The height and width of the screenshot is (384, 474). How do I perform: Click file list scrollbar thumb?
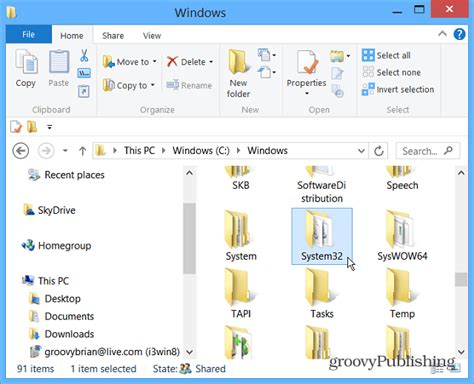(x=461, y=279)
